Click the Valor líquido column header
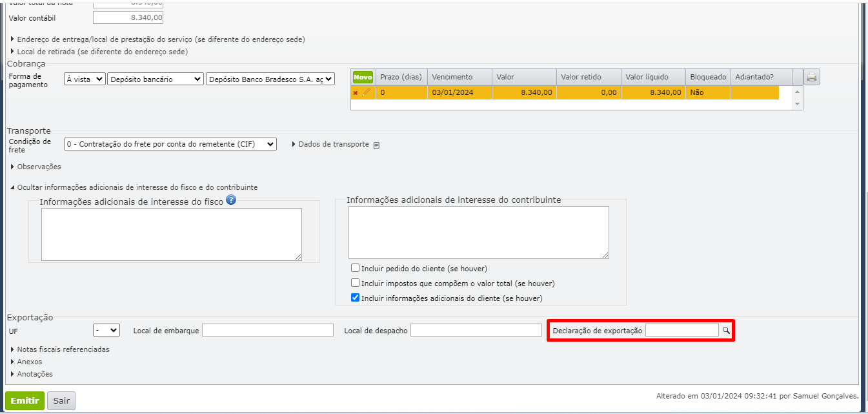868x414 pixels. tap(653, 77)
